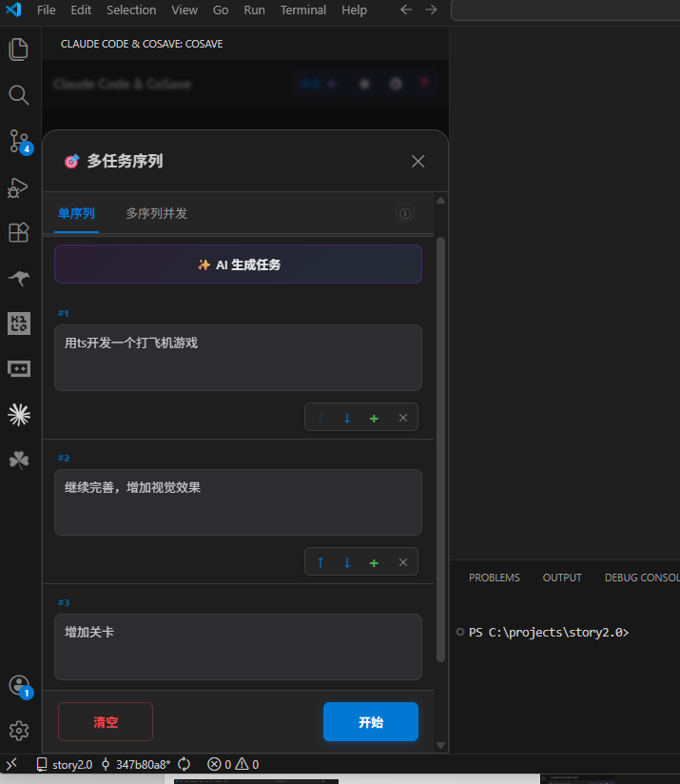Click the info icon beside sequence tabs
The height and width of the screenshot is (784, 680).
[x=404, y=213]
